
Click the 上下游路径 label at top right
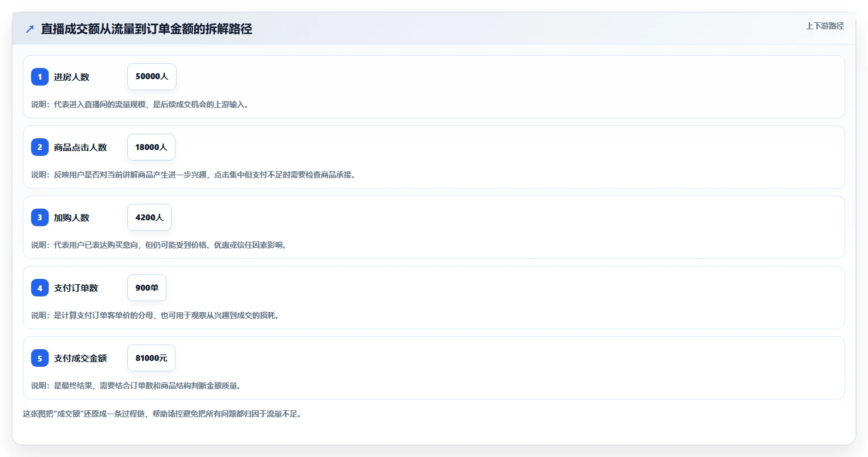click(x=825, y=26)
